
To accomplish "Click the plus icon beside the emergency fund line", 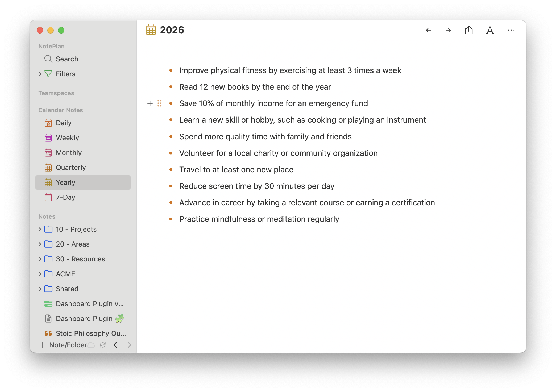I will pyautogui.click(x=150, y=103).
